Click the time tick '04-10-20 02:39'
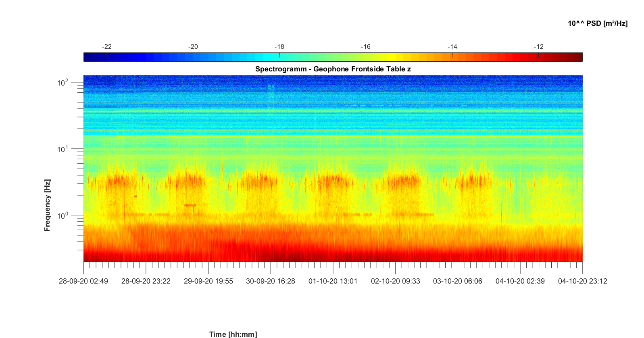Screen dimensions: 644x338 tap(520, 281)
